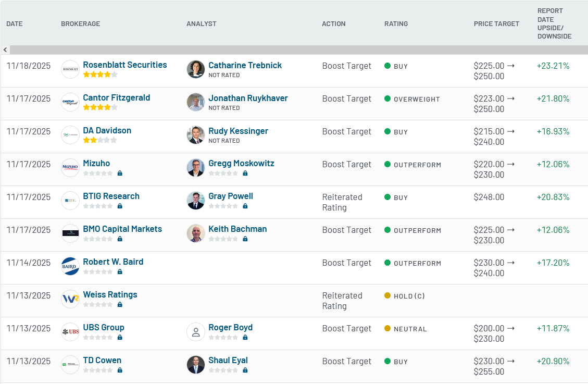The image size is (588, 384).
Task: Click the Cantor Fitzgerald logo icon
Action: tap(70, 102)
